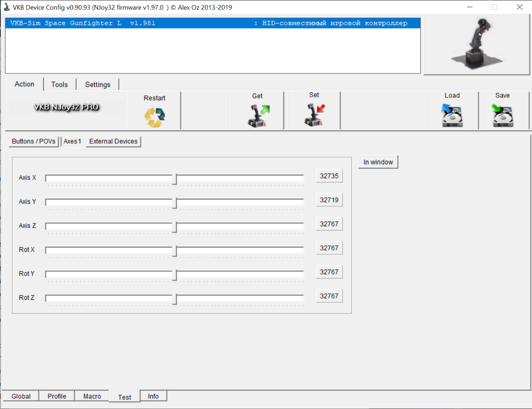Viewport: 532px width, 409px height.
Task: Click the Axis Z value 32767
Action: (329, 224)
